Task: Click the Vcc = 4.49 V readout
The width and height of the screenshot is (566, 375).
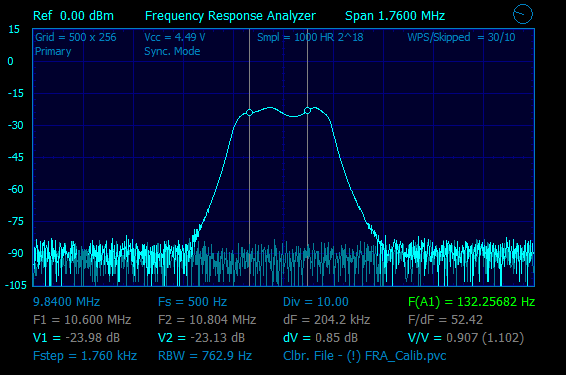Action: (x=175, y=37)
